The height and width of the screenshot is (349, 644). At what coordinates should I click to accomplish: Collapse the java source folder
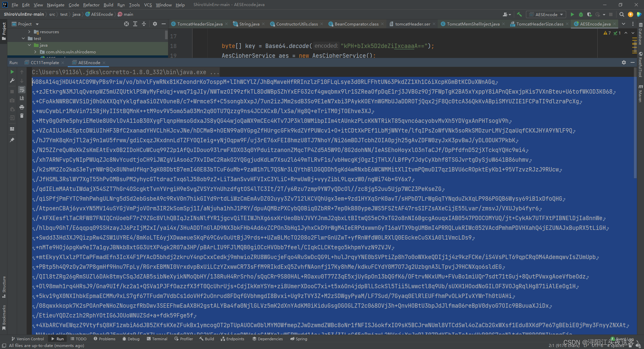coord(29,45)
